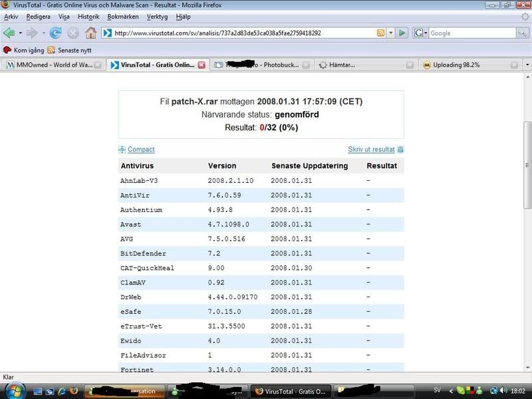Click the network tray icon

coord(494,390)
